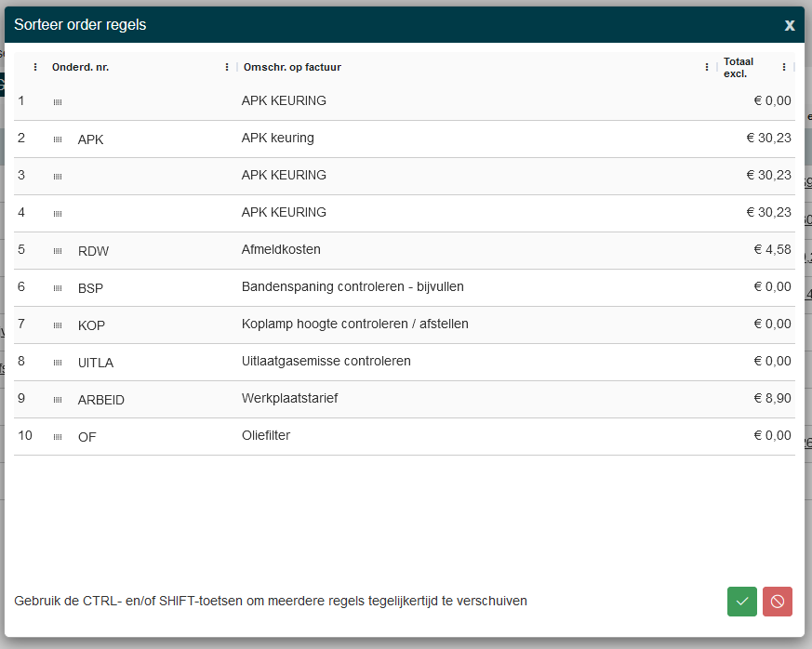Click the drag handle on the UITLA row
Viewport: 812px width, 649px height.
click(58, 363)
